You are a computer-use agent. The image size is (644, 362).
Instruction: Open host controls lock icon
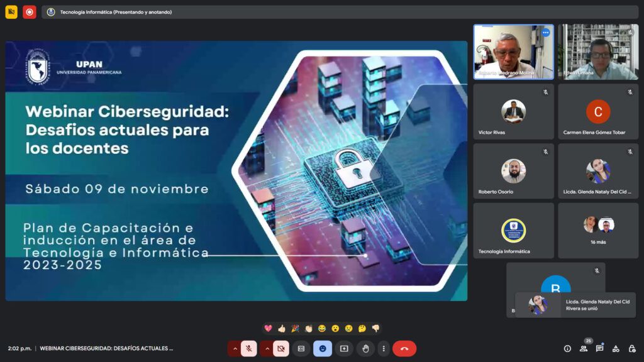pos(632,348)
